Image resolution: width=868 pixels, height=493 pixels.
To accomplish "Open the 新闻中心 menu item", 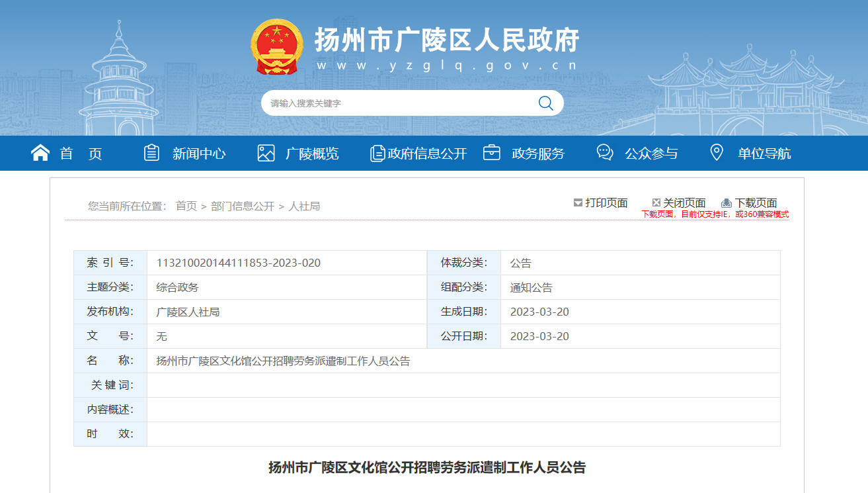I will tap(199, 154).
